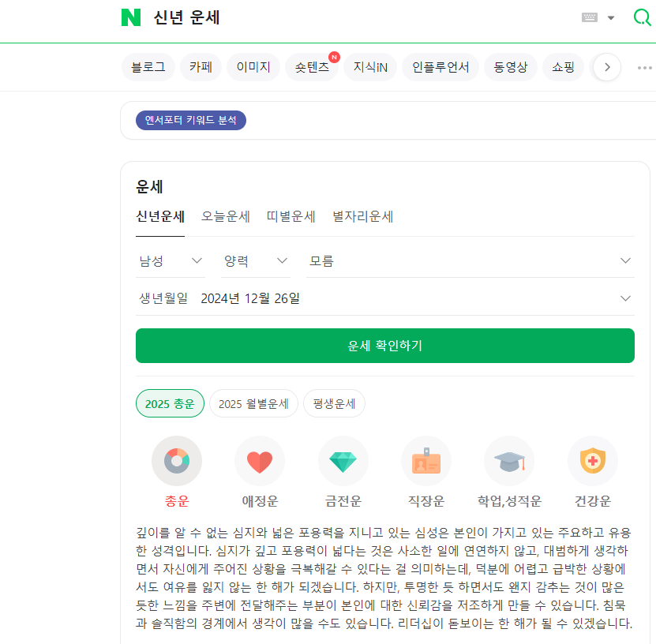656x644 pixels.
Task: Click the green search magnifier icon
Action: [x=643, y=17]
